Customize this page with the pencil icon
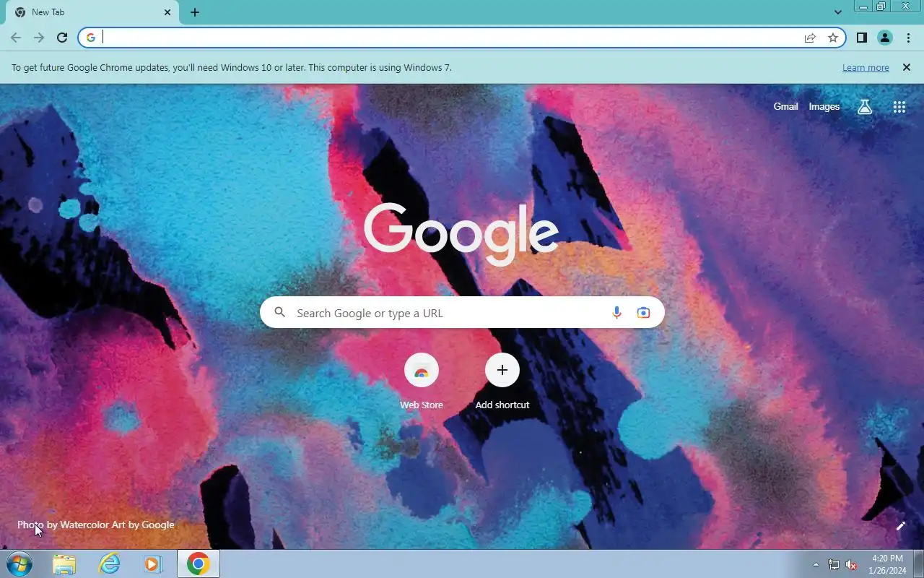The image size is (924, 578). click(x=900, y=526)
